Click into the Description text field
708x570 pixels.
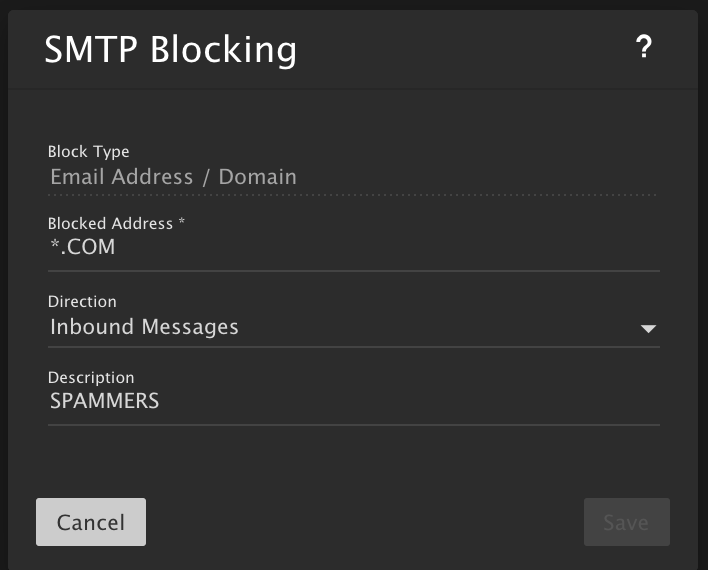(353, 402)
